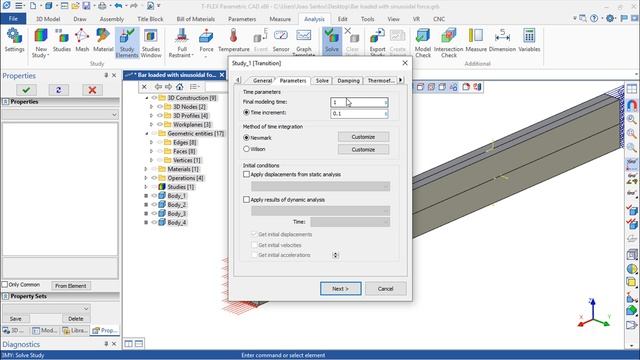Expand the Materials [1] tree node
Viewport: 640px width, 360px height.
pos(146,169)
